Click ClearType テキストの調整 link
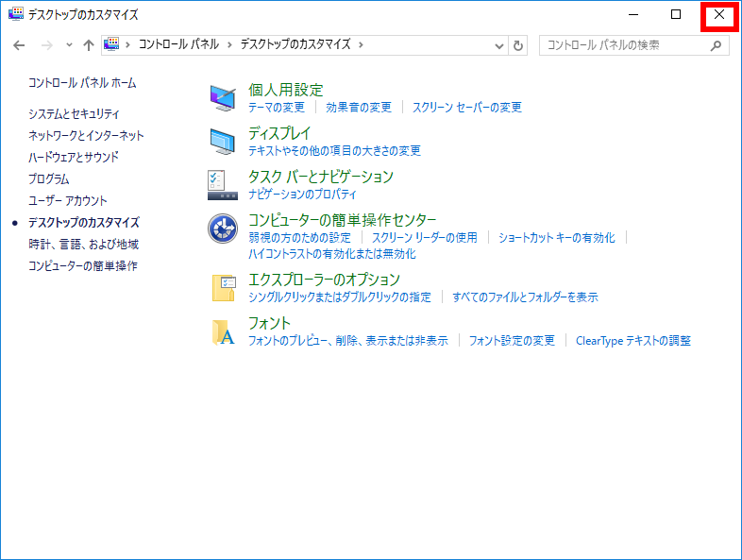Viewport: 742px width, 560px height. (x=633, y=341)
